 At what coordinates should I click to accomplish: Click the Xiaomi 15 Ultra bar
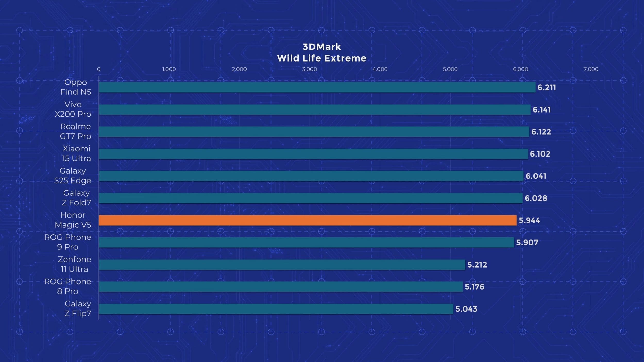click(313, 154)
